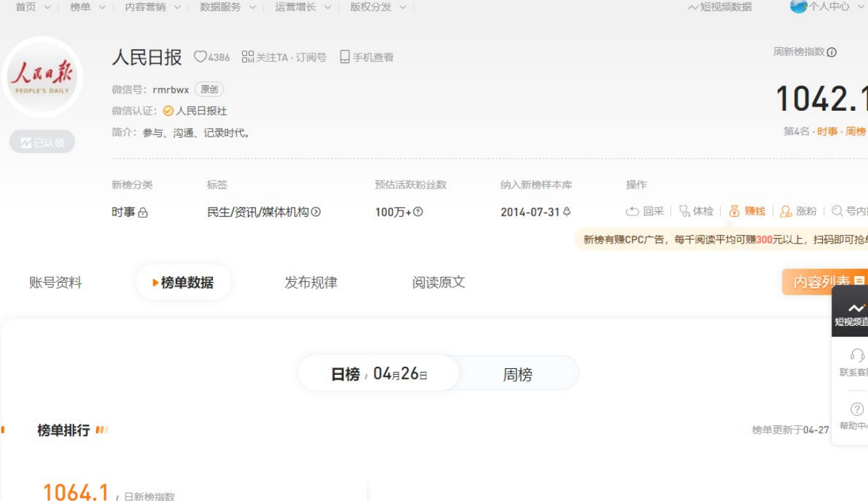The width and height of the screenshot is (868, 501).
Task: Click the phone icon for 手机查看
Action: pos(345,57)
